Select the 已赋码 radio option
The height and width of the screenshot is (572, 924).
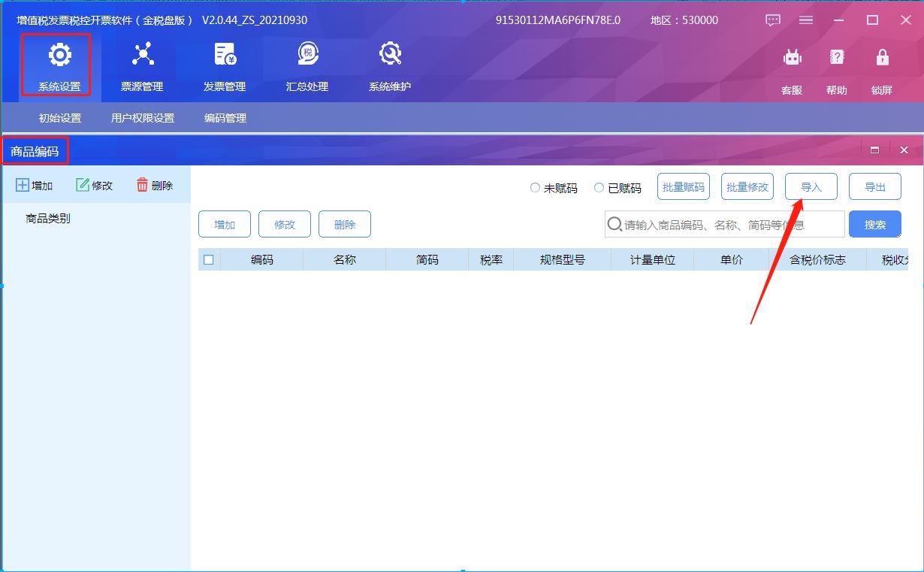599,188
